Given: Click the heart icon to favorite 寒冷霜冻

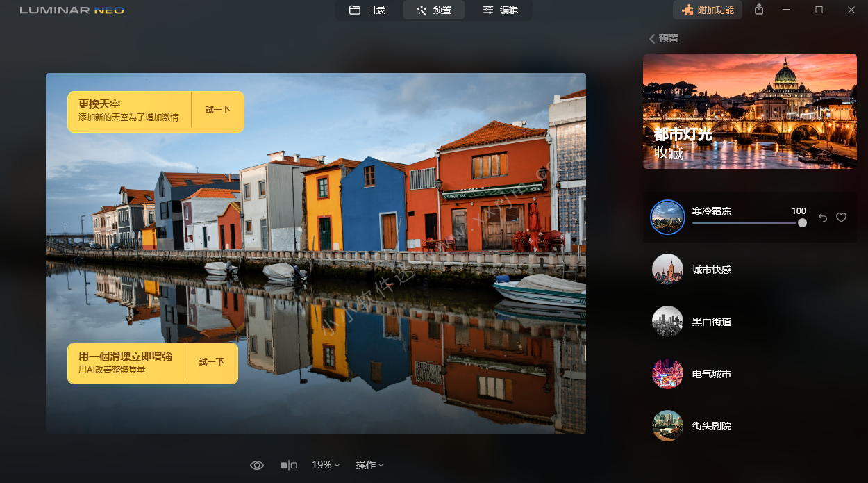Looking at the screenshot, I should [x=841, y=218].
